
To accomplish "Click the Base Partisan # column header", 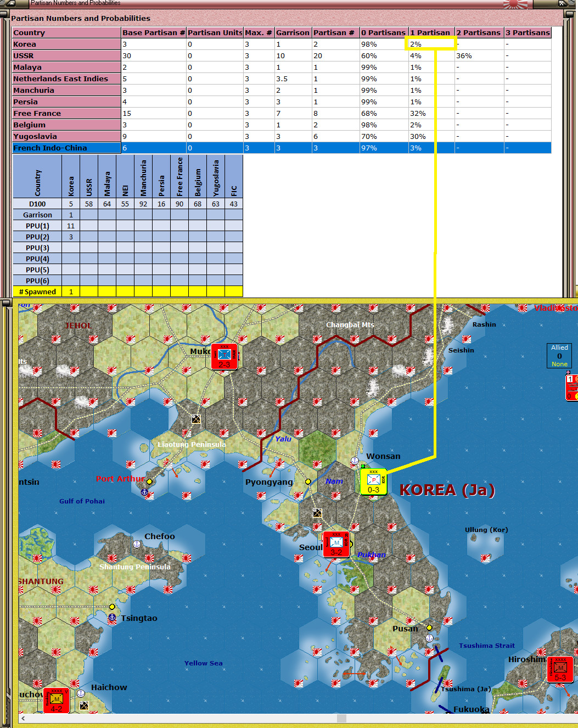I will point(154,32).
